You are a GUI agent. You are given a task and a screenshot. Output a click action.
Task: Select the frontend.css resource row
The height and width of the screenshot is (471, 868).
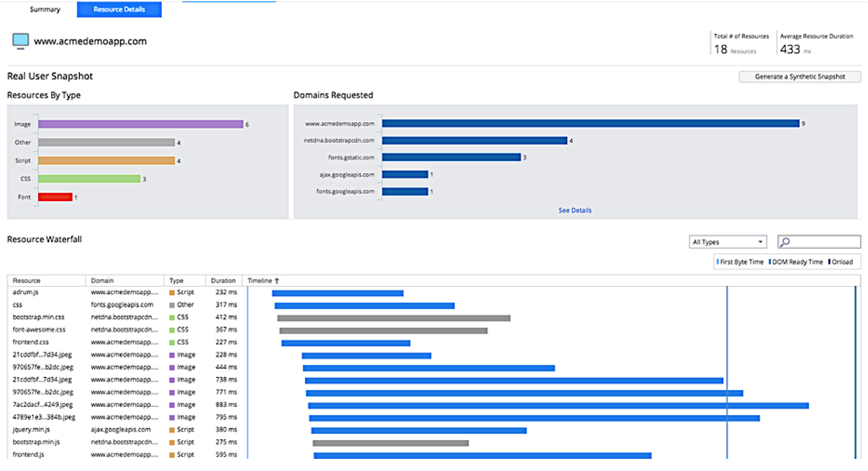[x=434, y=342]
